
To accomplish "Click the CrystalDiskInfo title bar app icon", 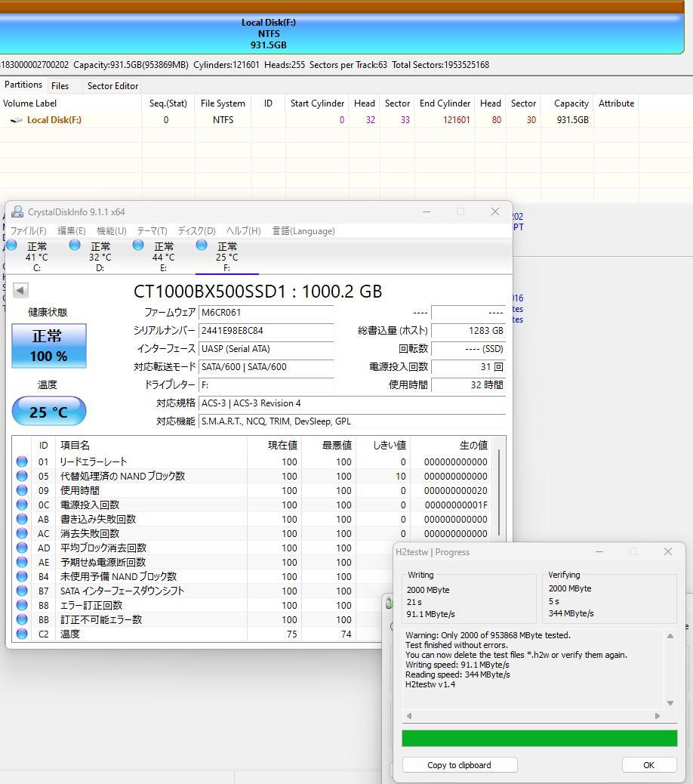I will 17,211.
